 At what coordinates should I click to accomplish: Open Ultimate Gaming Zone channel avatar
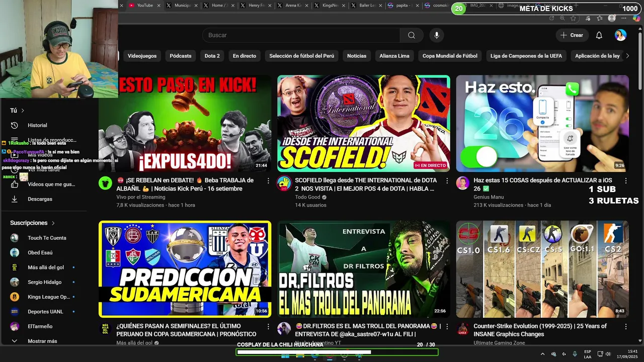point(462,329)
